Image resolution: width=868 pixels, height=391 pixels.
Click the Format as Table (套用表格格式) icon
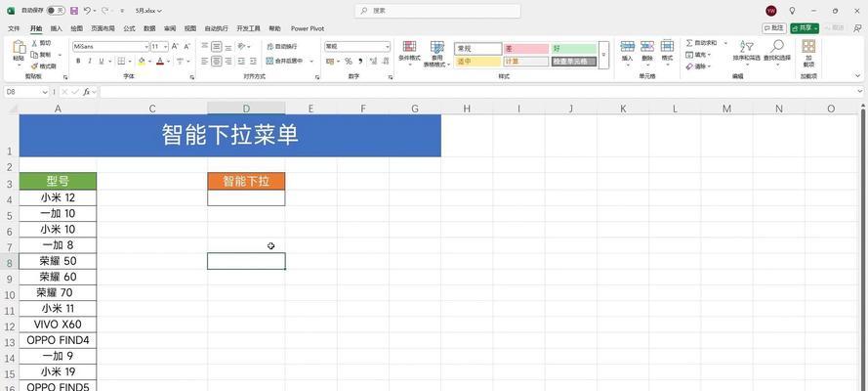(x=437, y=47)
